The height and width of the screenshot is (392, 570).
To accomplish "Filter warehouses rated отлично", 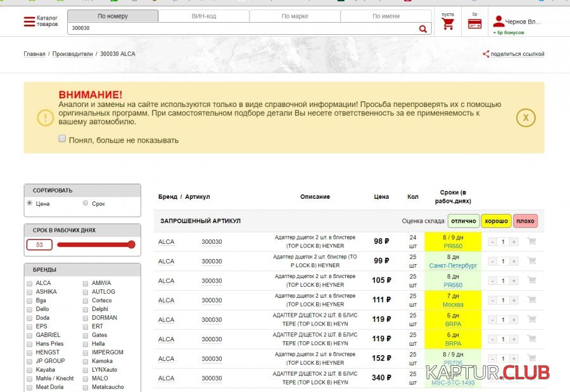I will pyautogui.click(x=464, y=221).
